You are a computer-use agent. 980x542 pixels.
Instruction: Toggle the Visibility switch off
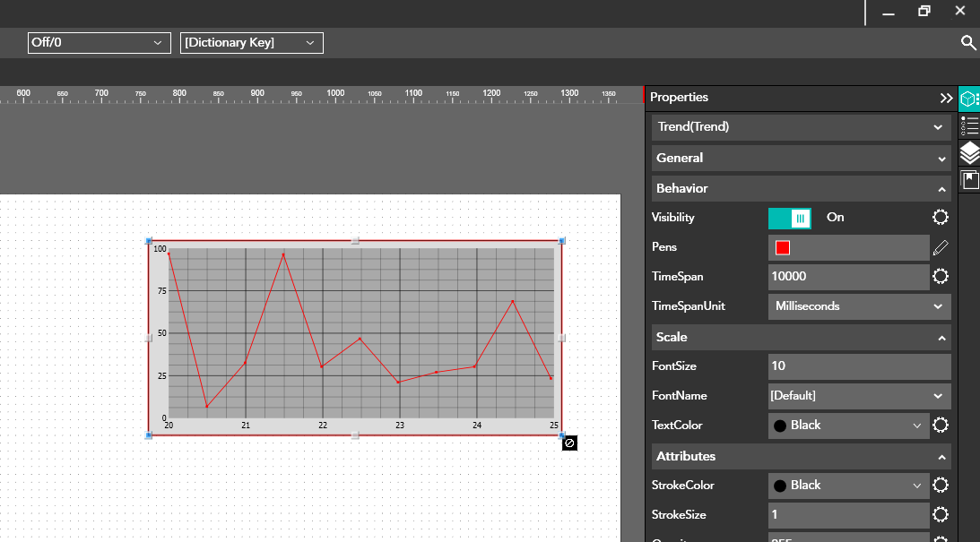tap(790, 218)
